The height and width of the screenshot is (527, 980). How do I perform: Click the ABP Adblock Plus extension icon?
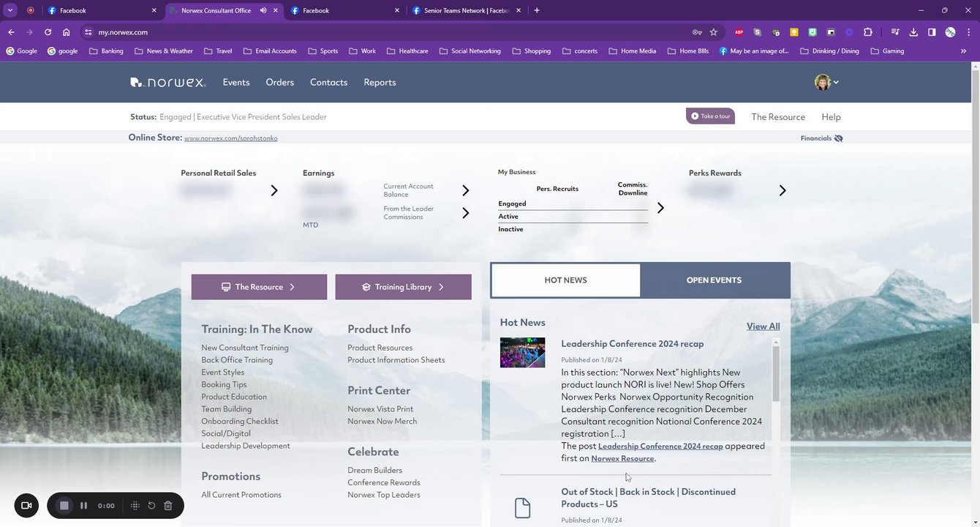click(x=739, y=32)
